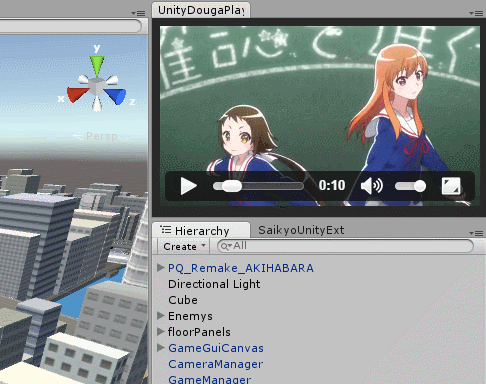
Task: Select the CameraManager object
Action: 215,364
